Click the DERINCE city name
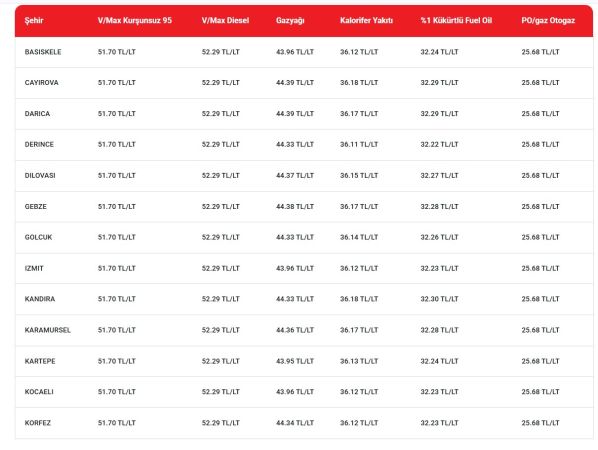This screenshot has width=598, height=450. 39,145
